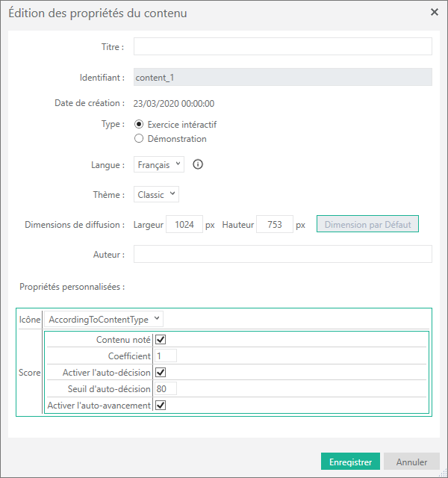The height and width of the screenshot is (478, 448).
Task: Click the Enregistrer button
Action: tap(350, 462)
